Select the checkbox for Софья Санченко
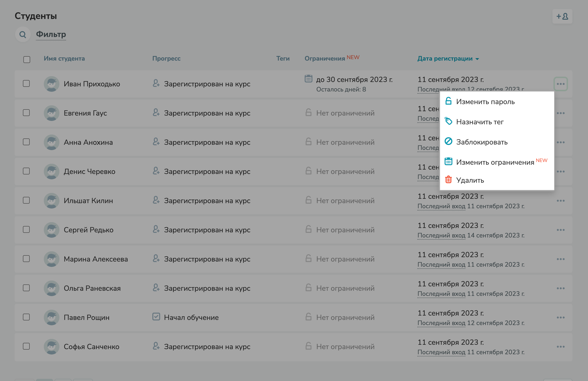 26,346
